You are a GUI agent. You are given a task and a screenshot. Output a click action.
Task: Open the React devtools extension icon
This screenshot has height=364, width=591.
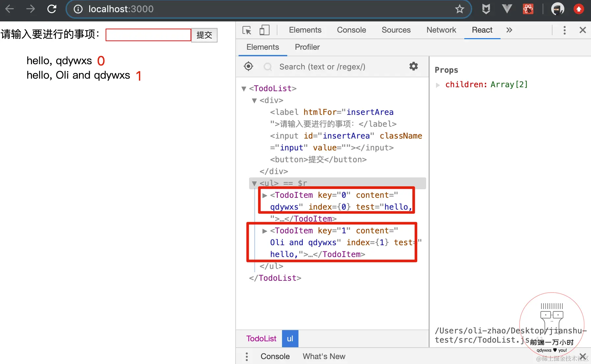point(528,9)
